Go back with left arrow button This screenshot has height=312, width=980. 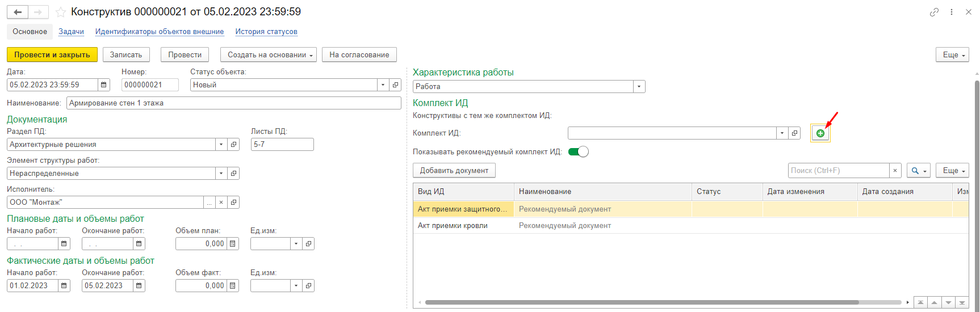tap(18, 12)
